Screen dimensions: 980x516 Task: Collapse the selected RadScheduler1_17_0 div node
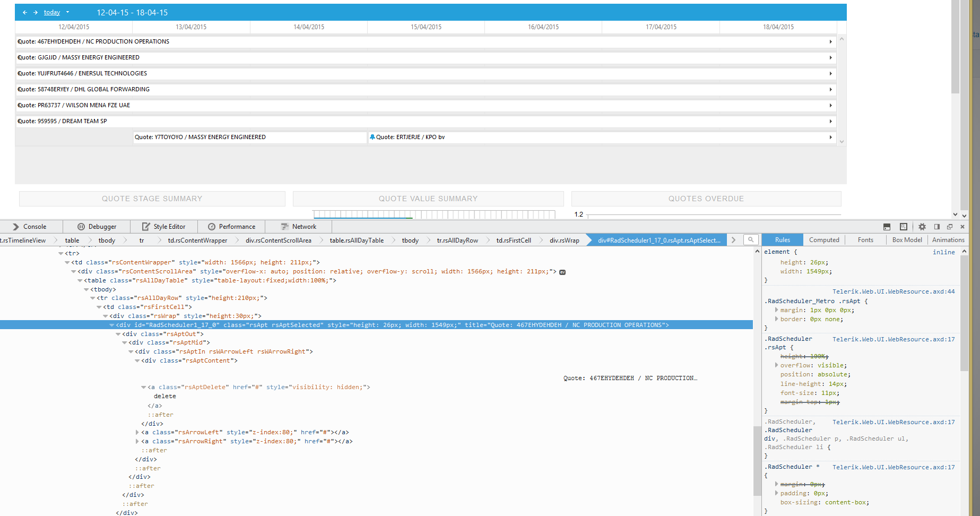pyautogui.click(x=112, y=325)
